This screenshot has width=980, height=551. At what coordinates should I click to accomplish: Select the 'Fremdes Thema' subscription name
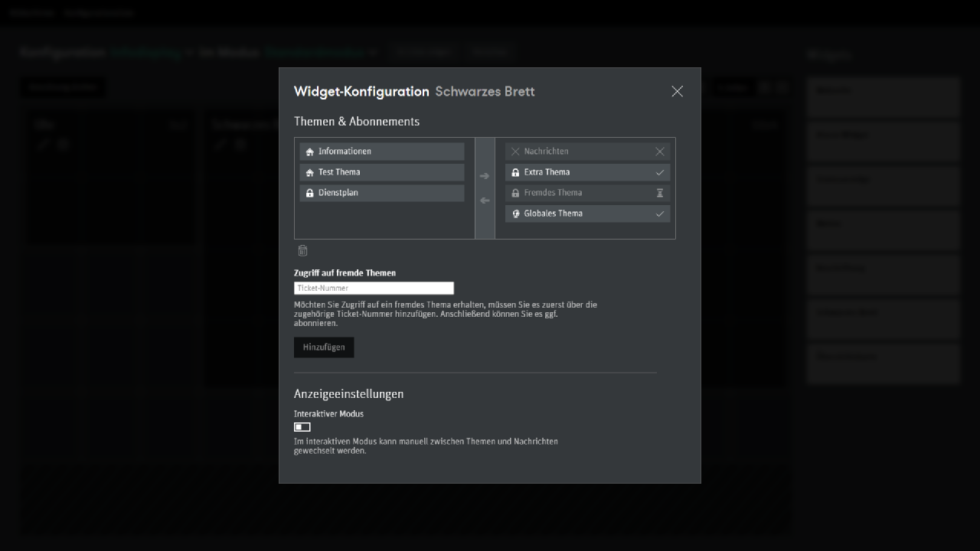tap(554, 193)
